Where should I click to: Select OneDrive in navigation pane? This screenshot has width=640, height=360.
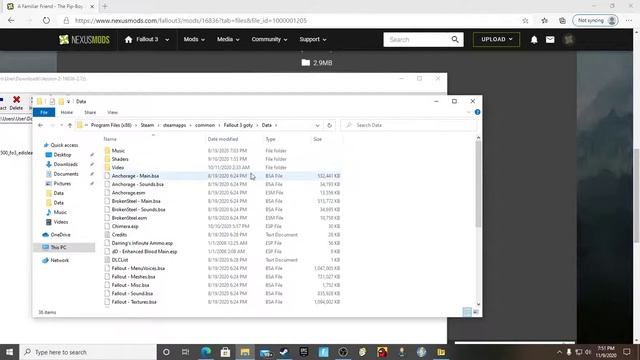coord(60,235)
